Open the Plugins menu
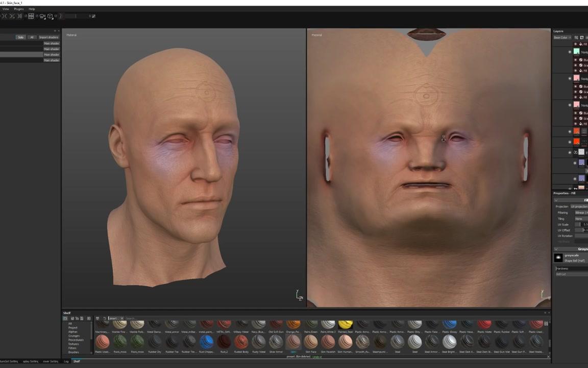The height and width of the screenshot is (368, 588). click(x=19, y=9)
